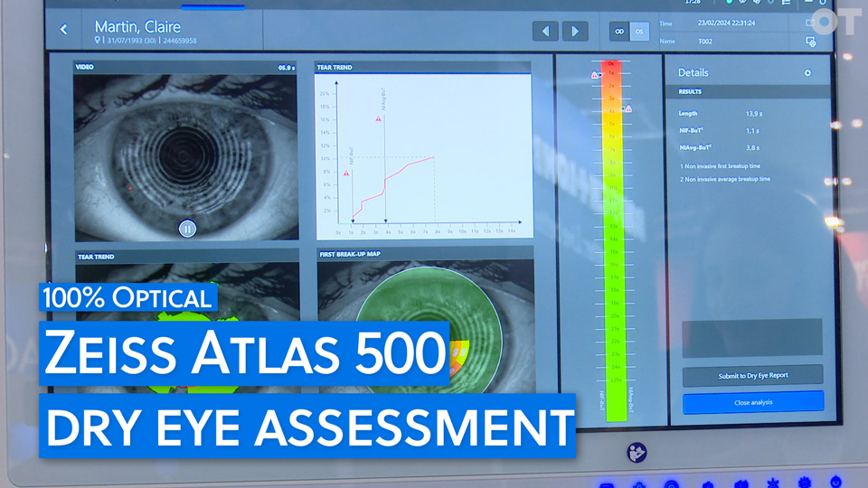This screenshot has height=488, width=868.
Task: Go back using the left chevron
Action: click(x=63, y=29)
